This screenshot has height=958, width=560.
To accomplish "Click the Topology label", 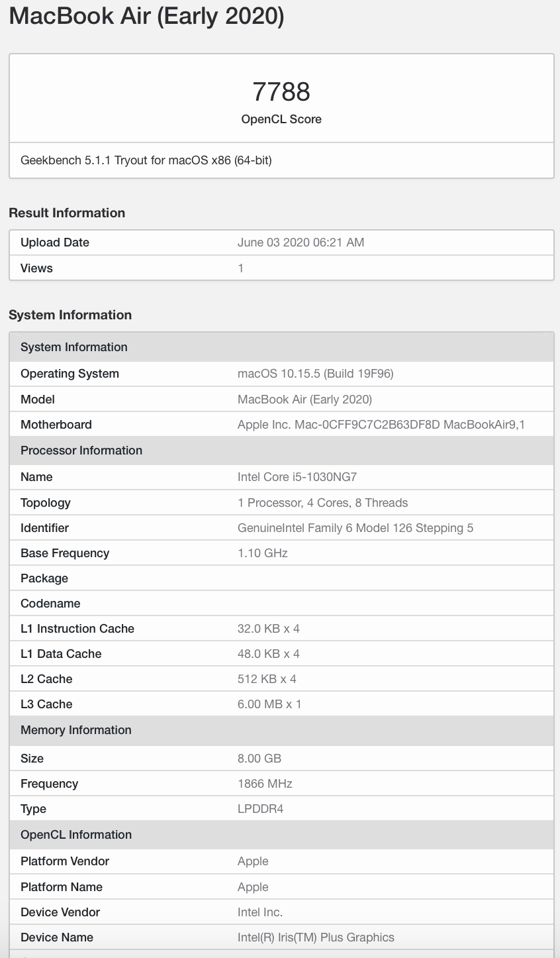I will click(46, 503).
